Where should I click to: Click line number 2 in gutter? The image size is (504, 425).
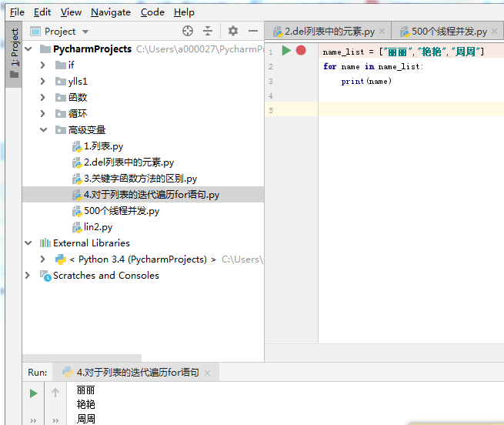(x=271, y=66)
